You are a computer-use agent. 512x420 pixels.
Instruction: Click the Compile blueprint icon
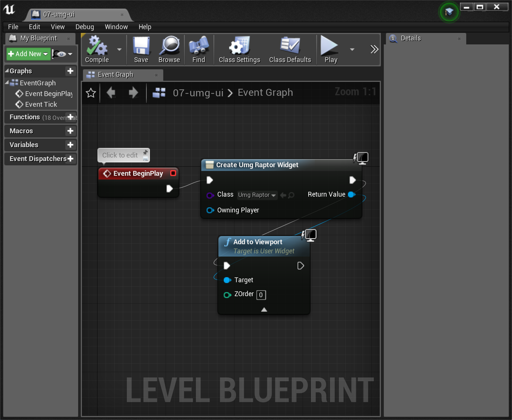click(x=97, y=46)
